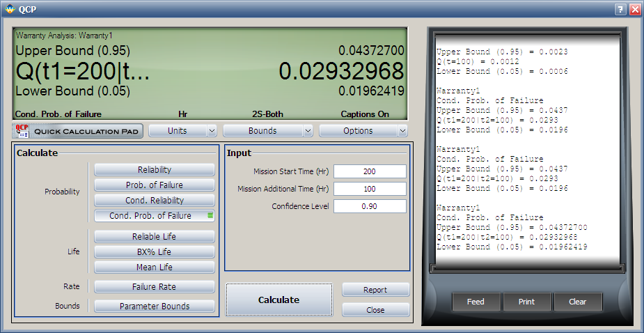
Task: Open the Bounds dropdown arrow
Action: click(308, 131)
